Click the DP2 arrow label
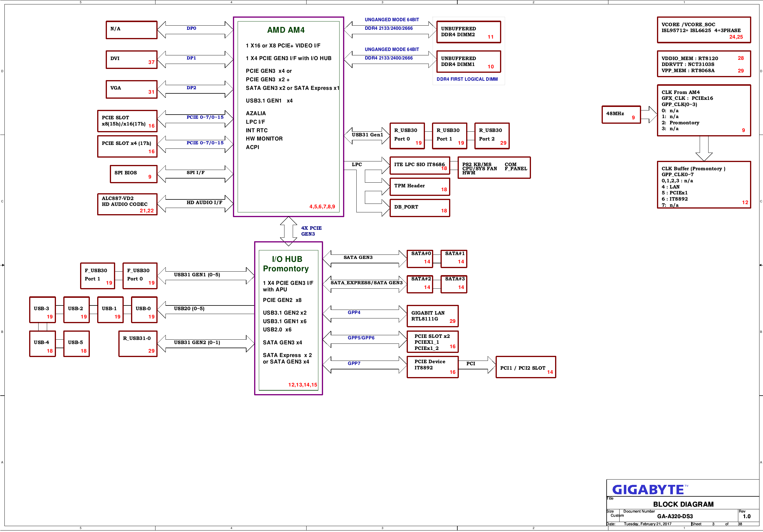Viewport: 763px width, 532px height. click(x=191, y=88)
